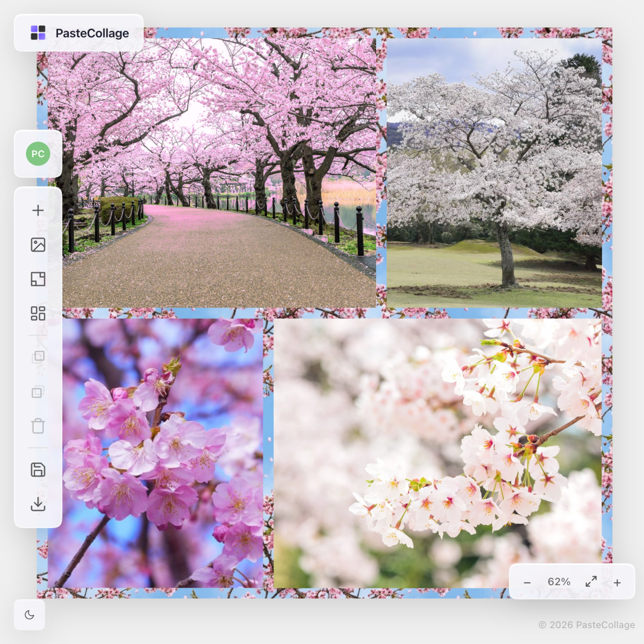Open the PC profile avatar
The height and width of the screenshot is (644, 644).
tap(37, 154)
